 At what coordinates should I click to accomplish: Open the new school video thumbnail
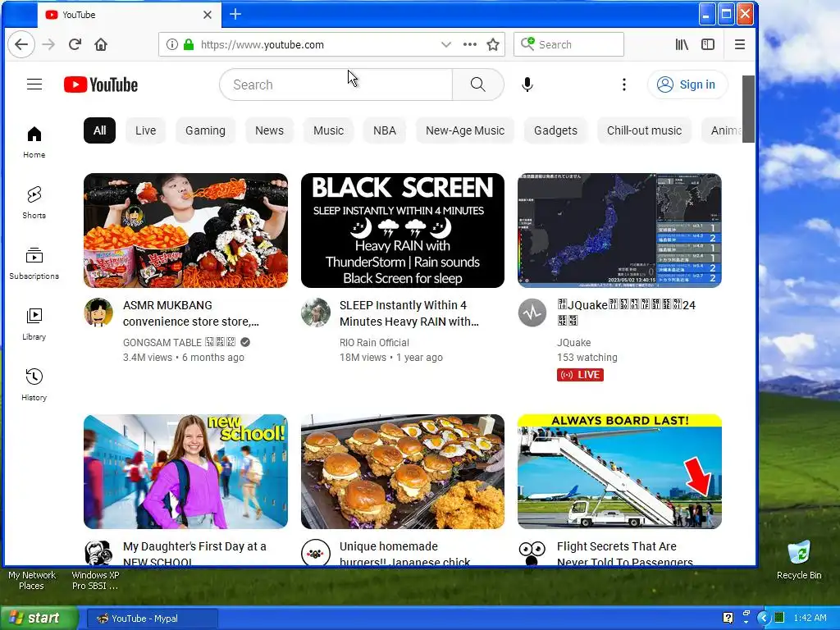185,472
